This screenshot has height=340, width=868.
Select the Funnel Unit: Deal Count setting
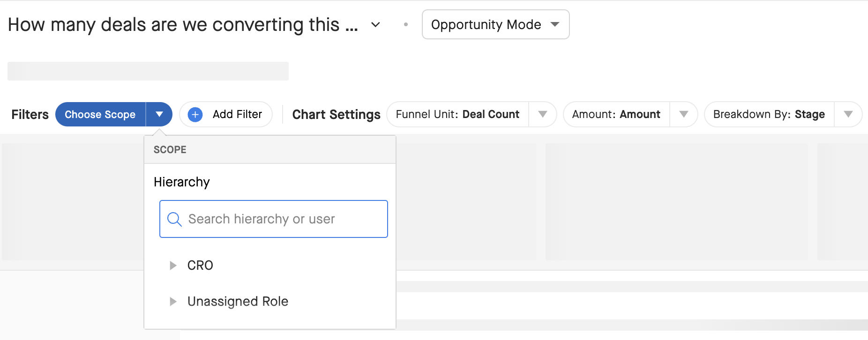pos(457,114)
